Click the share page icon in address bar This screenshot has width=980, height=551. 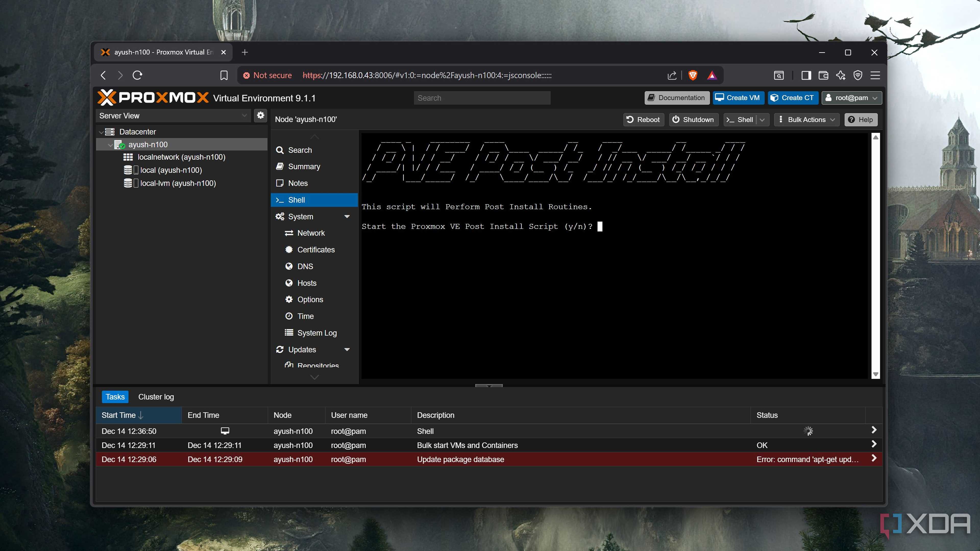point(672,75)
